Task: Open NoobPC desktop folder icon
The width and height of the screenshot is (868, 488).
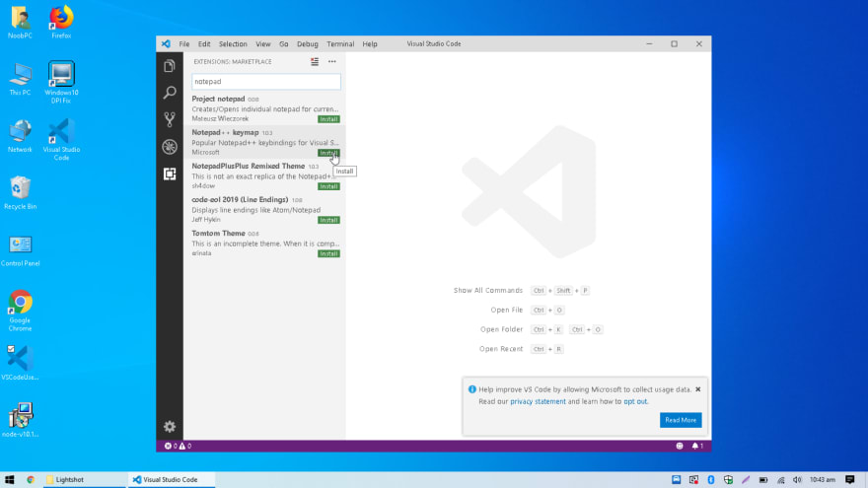Action: pyautogui.click(x=20, y=23)
